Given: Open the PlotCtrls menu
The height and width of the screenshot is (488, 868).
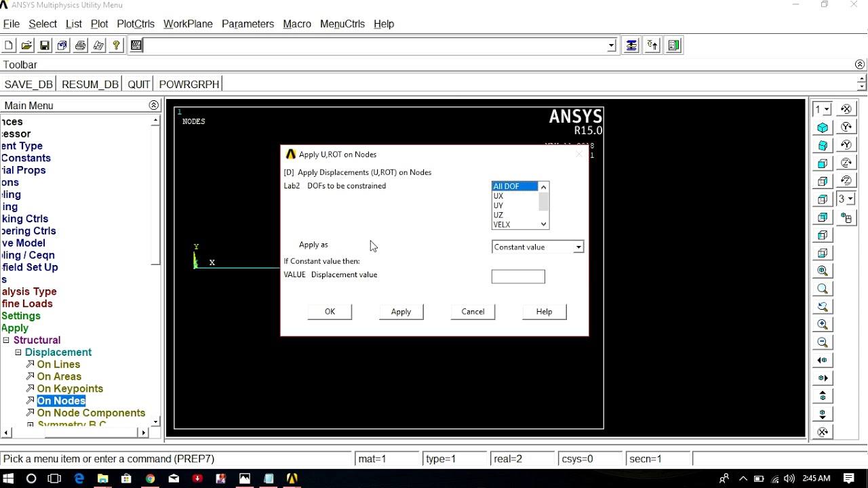Looking at the screenshot, I should tap(136, 24).
